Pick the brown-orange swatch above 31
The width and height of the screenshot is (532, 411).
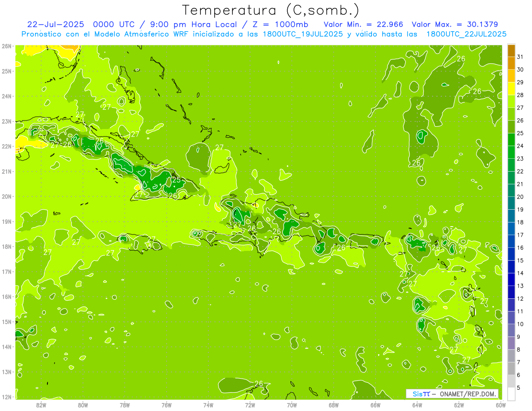click(x=511, y=51)
